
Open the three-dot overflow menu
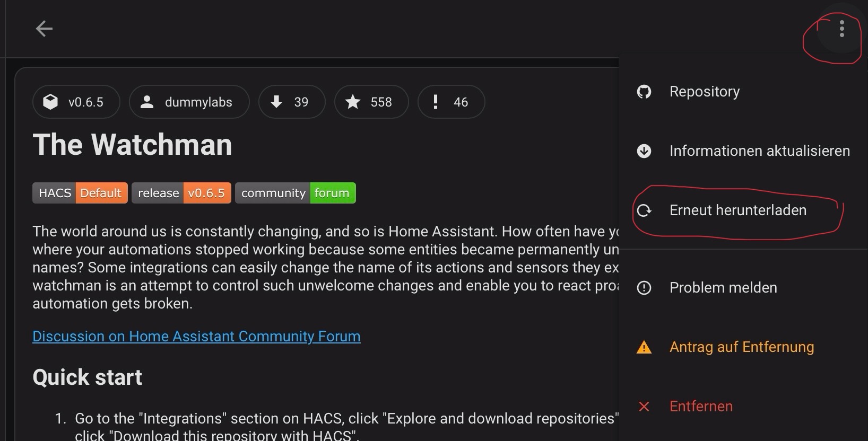(x=841, y=29)
